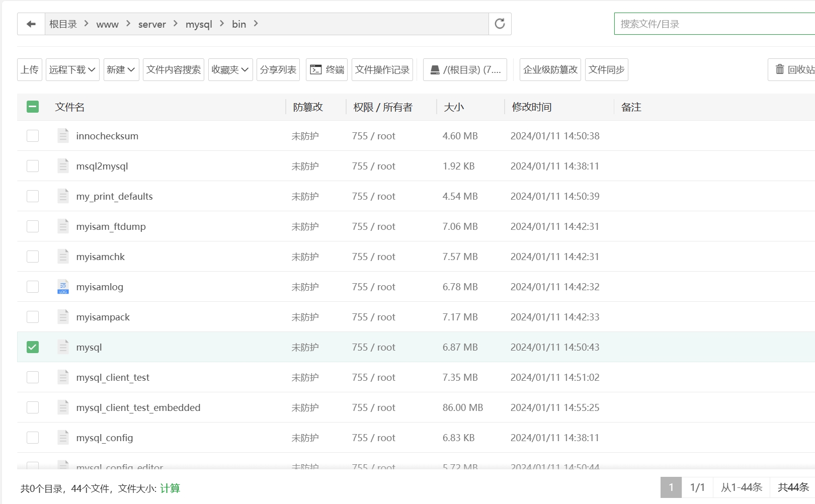This screenshot has height=504, width=815.
Task: Click the 上传 upload button
Action: (30, 69)
